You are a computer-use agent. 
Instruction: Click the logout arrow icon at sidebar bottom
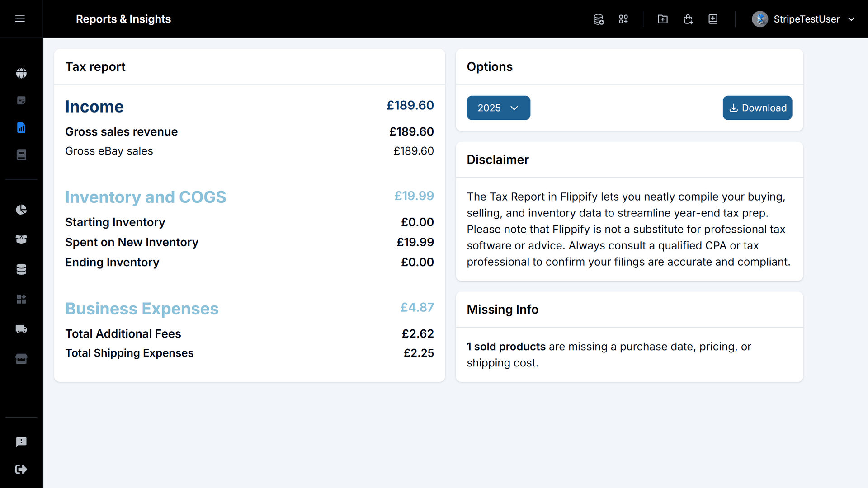click(x=21, y=469)
